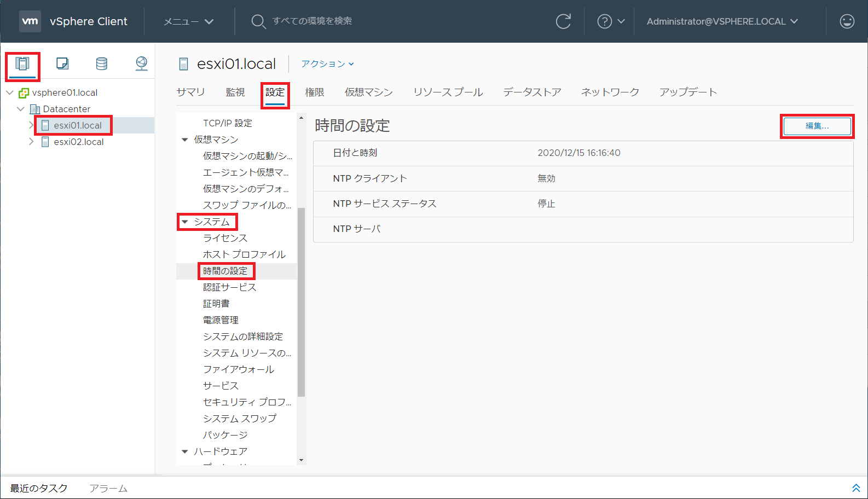Click the settings list scroll-down arrow
Viewport: 868px width, 499px height.
tap(301, 460)
